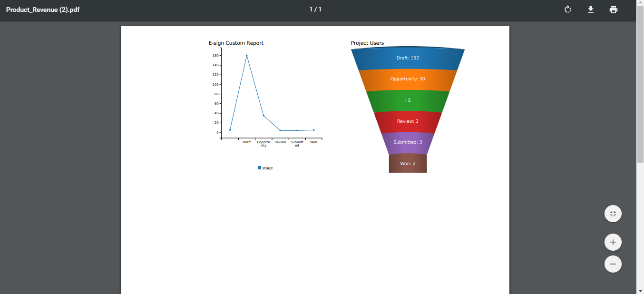Select the orange Opportunity: 30 funnel segment
The height and width of the screenshot is (294, 644).
[x=408, y=79]
